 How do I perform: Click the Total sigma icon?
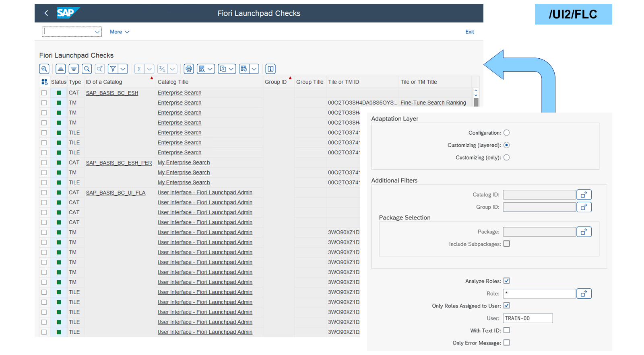(x=139, y=69)
